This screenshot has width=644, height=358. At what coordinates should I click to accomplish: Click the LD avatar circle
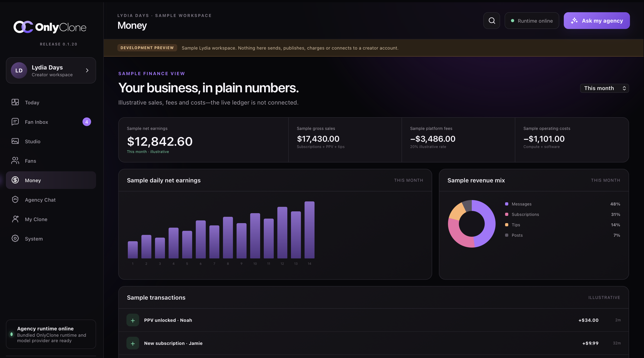pyautogui.click(x=19, y=70)
